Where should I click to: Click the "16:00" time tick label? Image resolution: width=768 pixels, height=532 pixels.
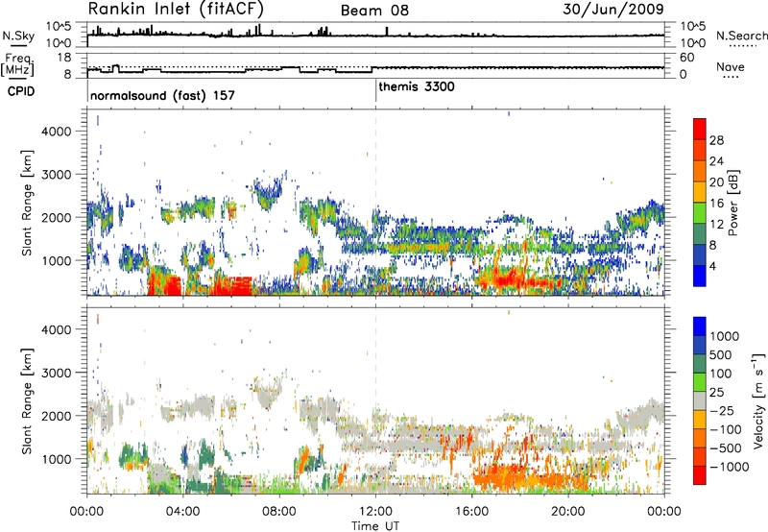tap(471, 512)
